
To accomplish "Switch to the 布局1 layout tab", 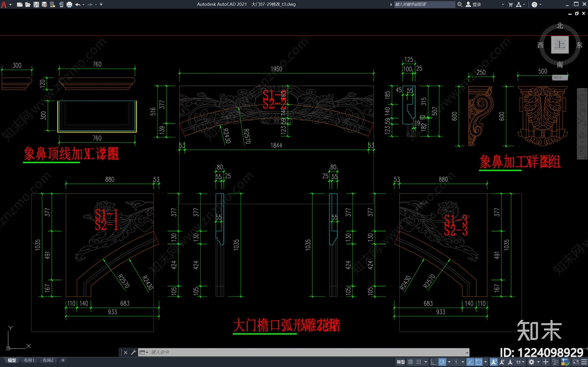I will (x=29, y=360).
